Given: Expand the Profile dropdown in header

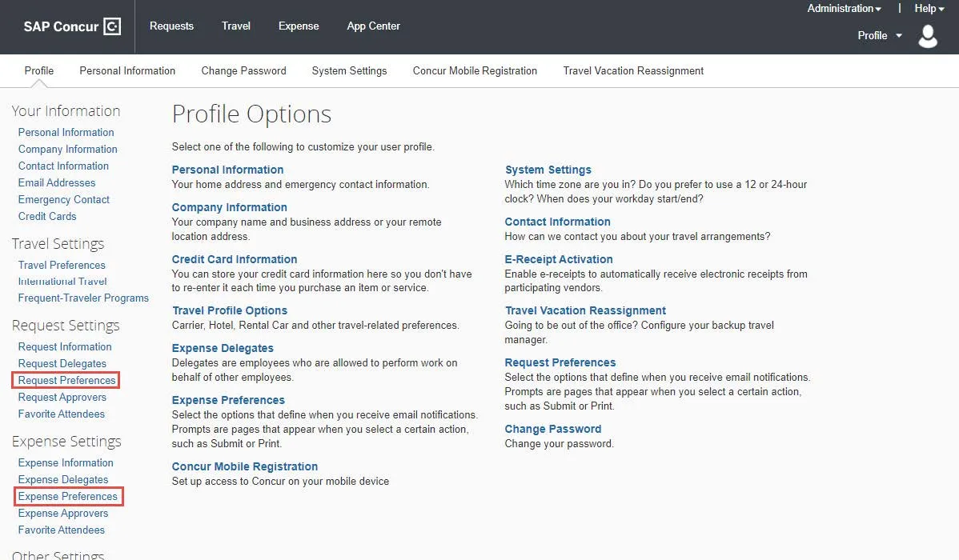Looking at the screenshot, I should point(880,35).
